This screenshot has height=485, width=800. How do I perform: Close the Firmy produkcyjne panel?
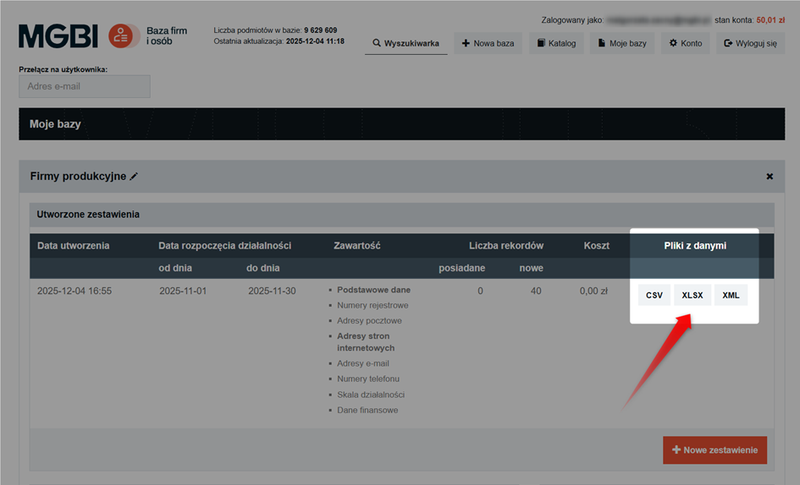pos(769,176)
